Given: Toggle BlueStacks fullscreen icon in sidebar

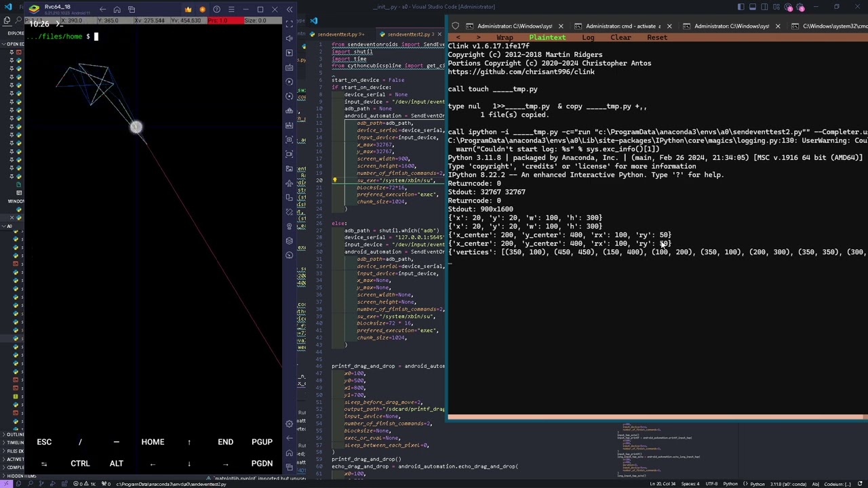Looking at the screenshot, I should (290, 22).
